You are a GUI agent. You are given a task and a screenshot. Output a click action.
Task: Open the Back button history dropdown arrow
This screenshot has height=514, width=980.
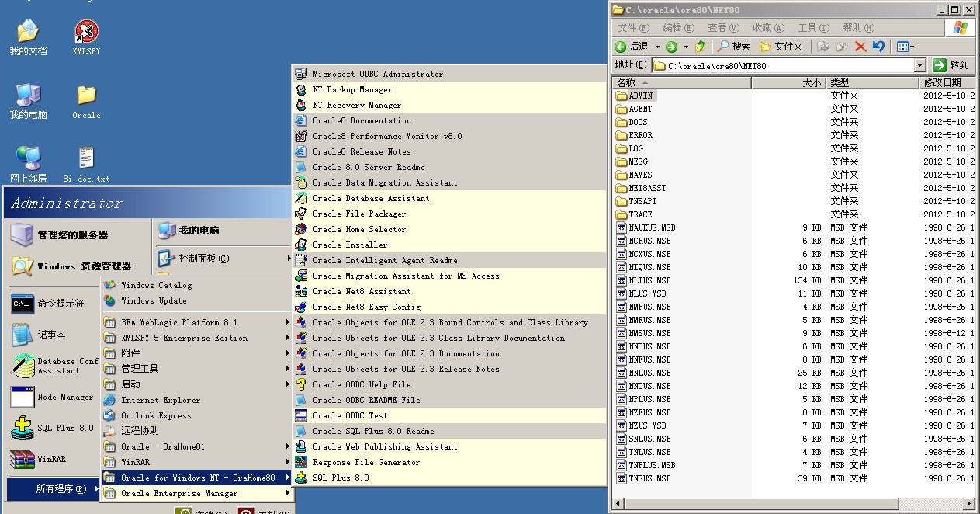657,47
